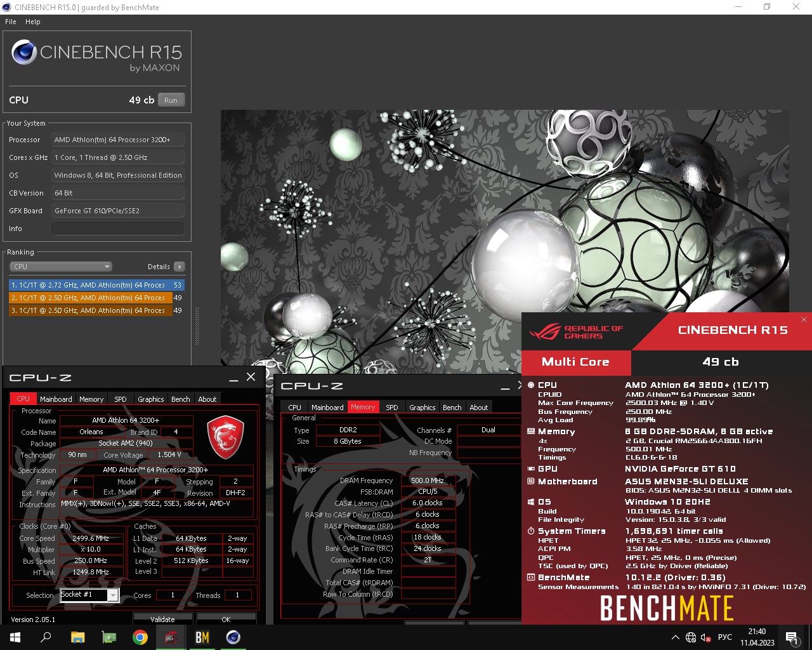Click OK button in left CPU-Z
The width and height of the screenshot is (812, 650).
pyautogui.click(x=226, y=619)
